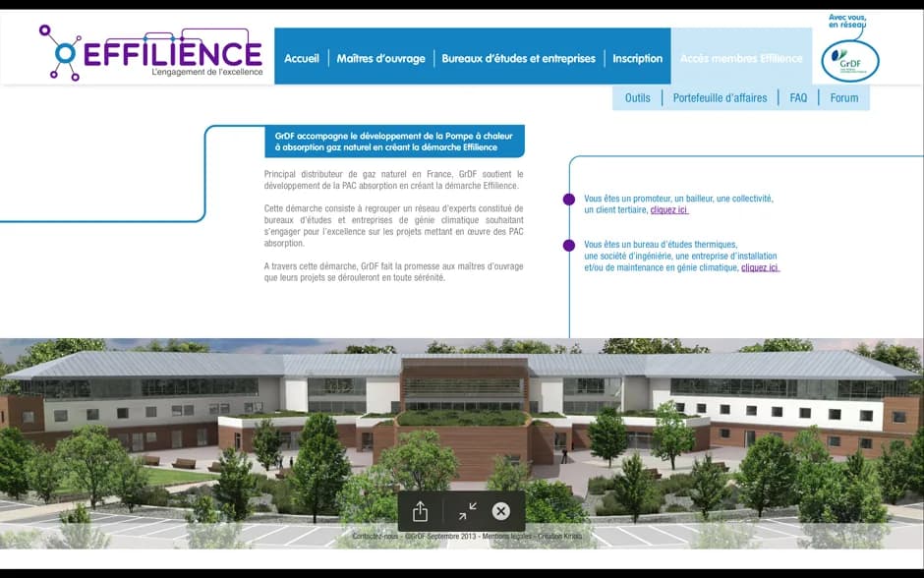Click the building rendering image
Viewport: 924px width, 578px height.
[462, 443]
